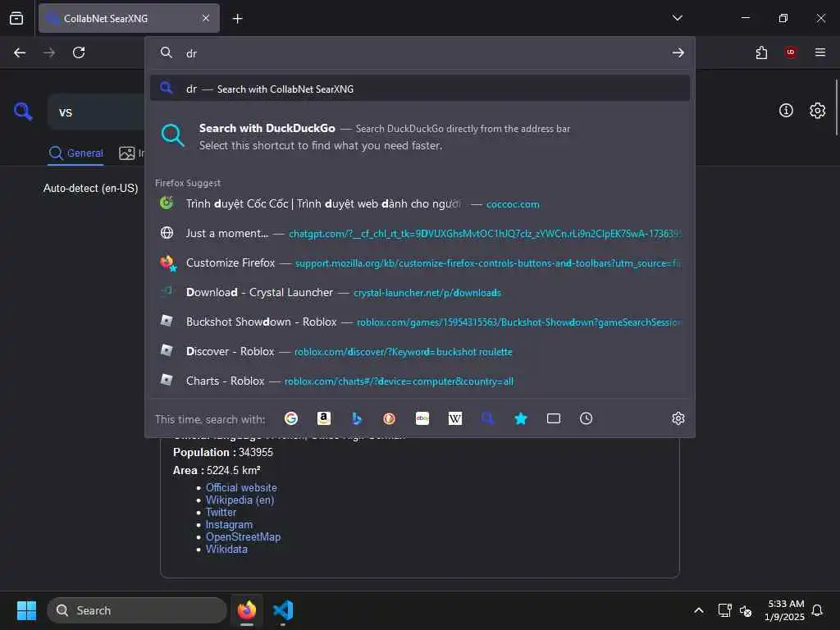The width and height of the screenshot is (840, 630).
Task: Open Discover - Roblox suggestion
Action: (x=420, y=351)
